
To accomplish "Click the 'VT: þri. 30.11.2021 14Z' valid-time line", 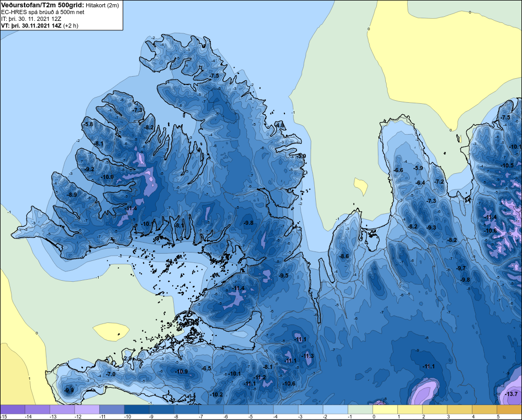I will pyautogui.click(x=31, y=26).
